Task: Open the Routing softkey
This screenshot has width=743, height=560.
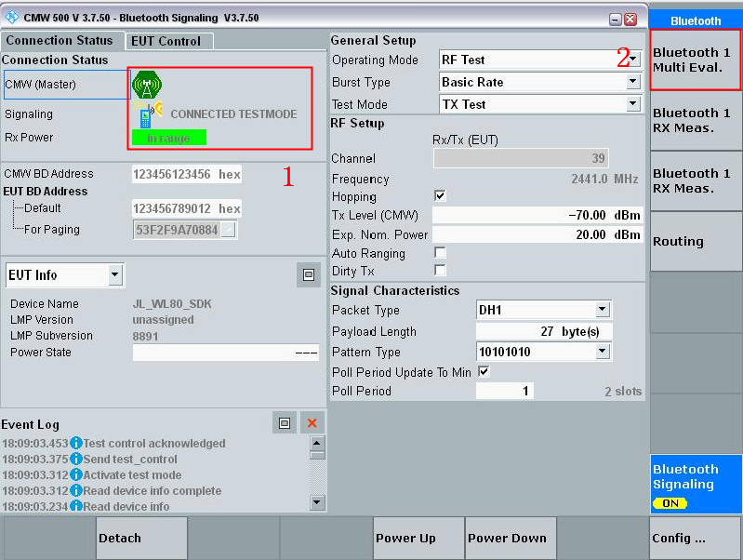Action: (696, 241)
